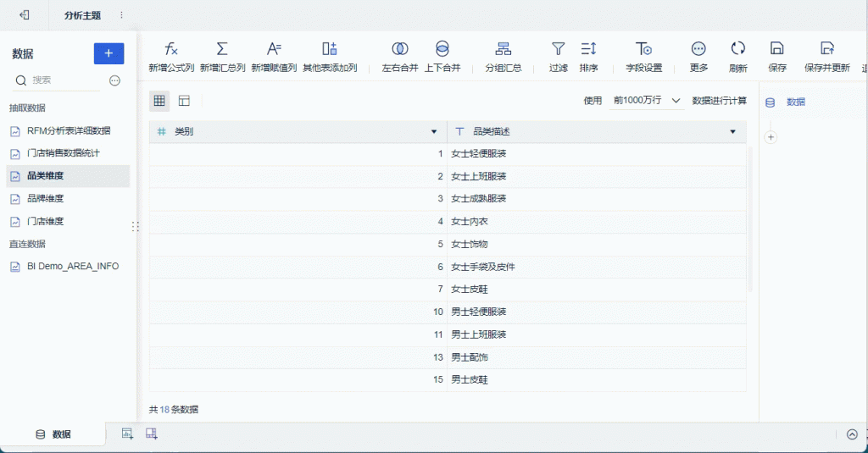
Task: Click add component icon in bottom bar
Action: pyautogui.click(x=127, y=434)
